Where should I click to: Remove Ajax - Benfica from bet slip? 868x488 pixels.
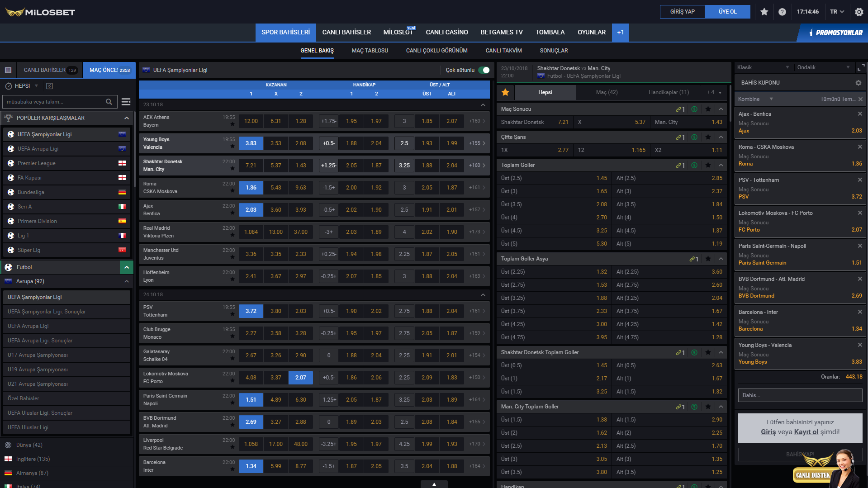pos(860,114)
